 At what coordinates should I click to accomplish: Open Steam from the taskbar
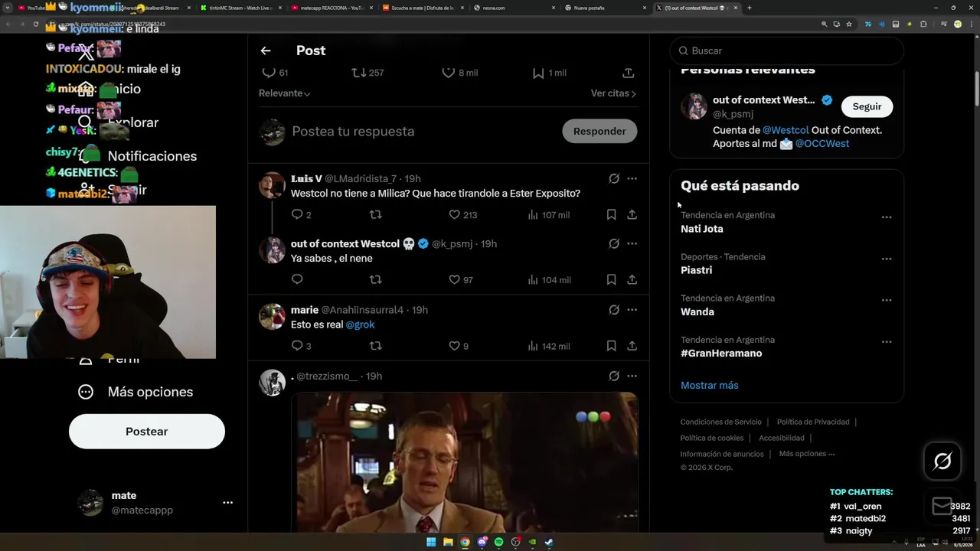point(549,542)
